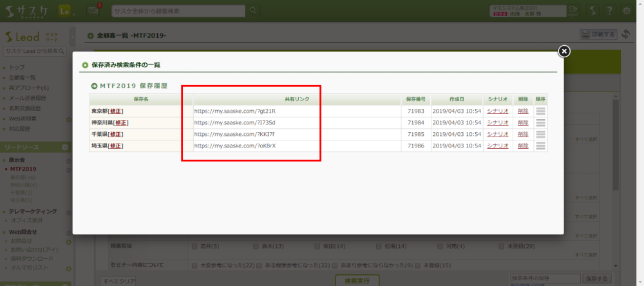Open the settings gear icon in header
Viewport: 644px width, 286px height.
coord(626,11)
